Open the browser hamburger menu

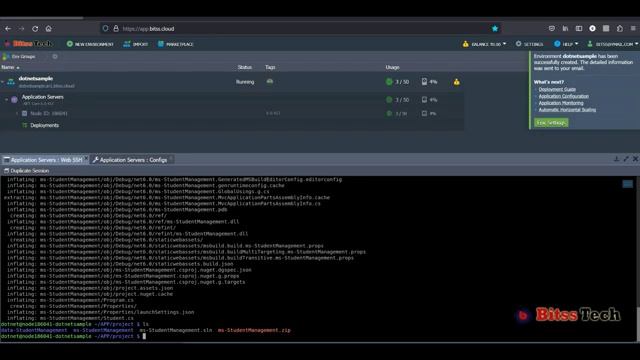pos(633,29)
